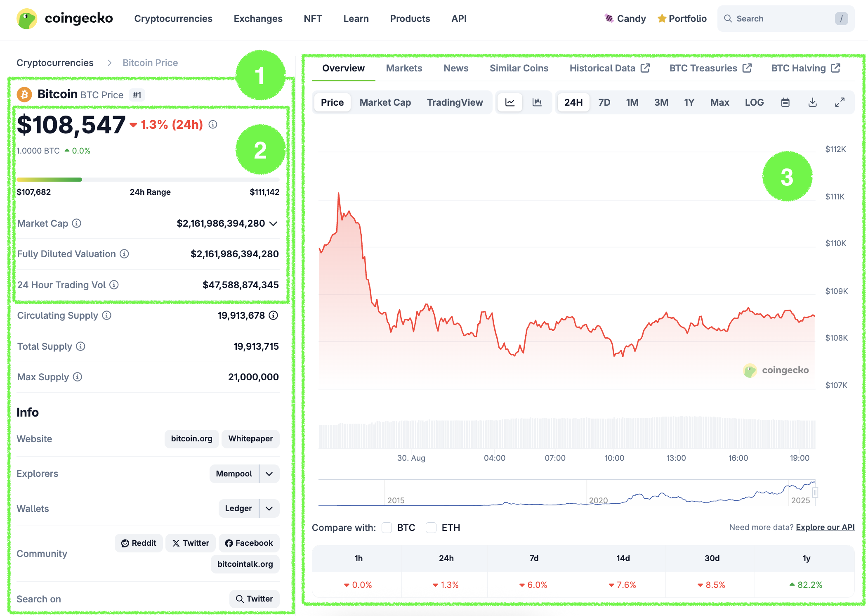Click the search magnifier icon
This screenshot has height=616, width=868.
[x=728, y=19]
